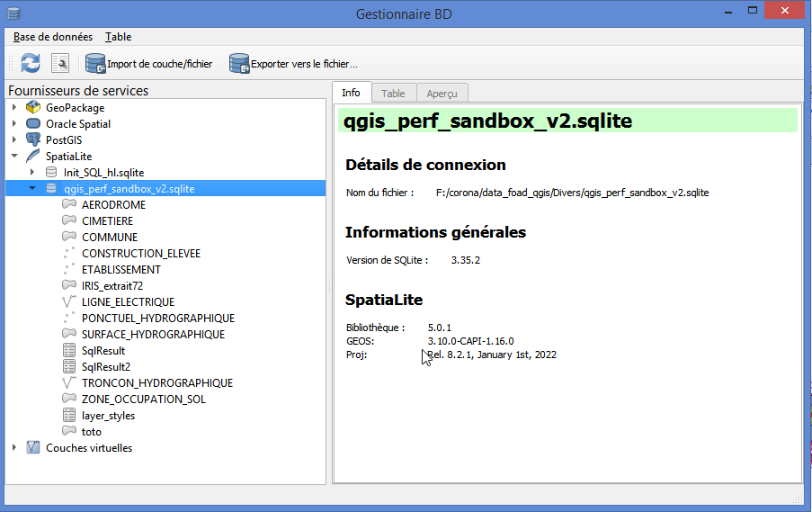This screenshot has height=512, width=812.
Task: Click the toto polygon layer icon
Action: tap(69, 431)
